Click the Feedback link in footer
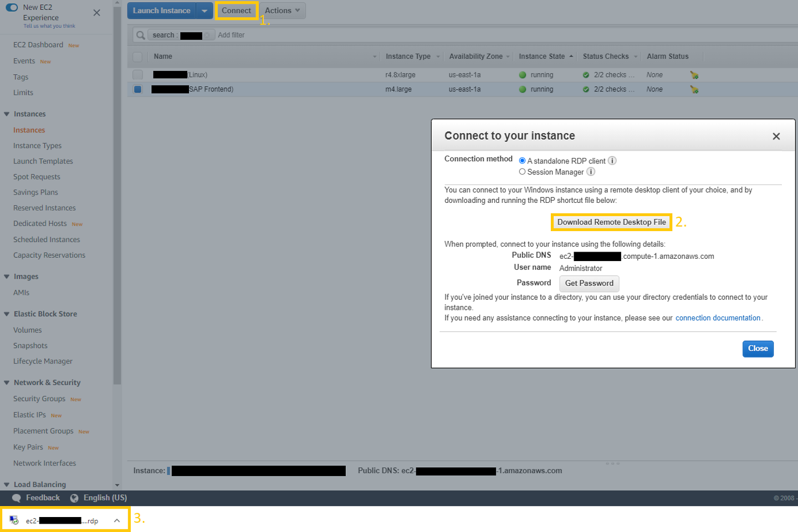 (x=43, y=498)
